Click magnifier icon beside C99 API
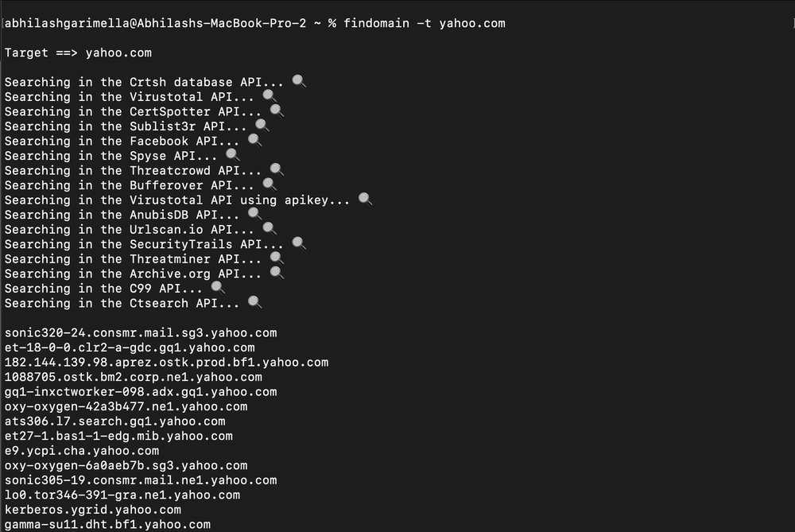Screen dimensions: 795x532 tap(218, 288)
